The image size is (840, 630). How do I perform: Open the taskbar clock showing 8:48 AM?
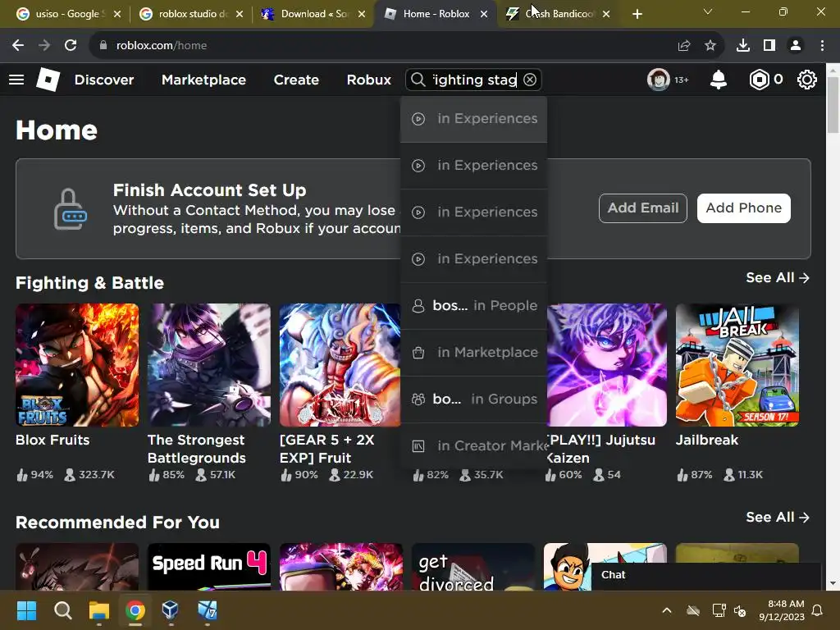point(782,610)
